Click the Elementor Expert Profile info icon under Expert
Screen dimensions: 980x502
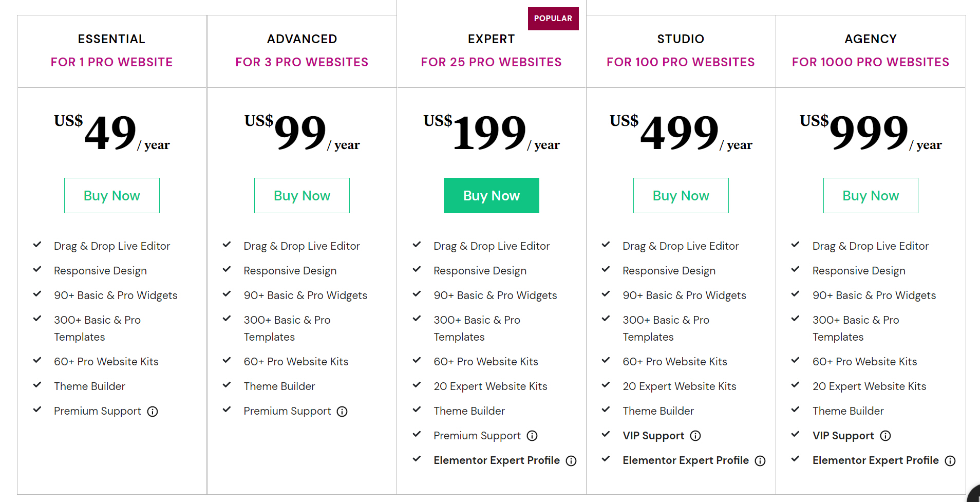pyautogui.click(x=571, y=460)
